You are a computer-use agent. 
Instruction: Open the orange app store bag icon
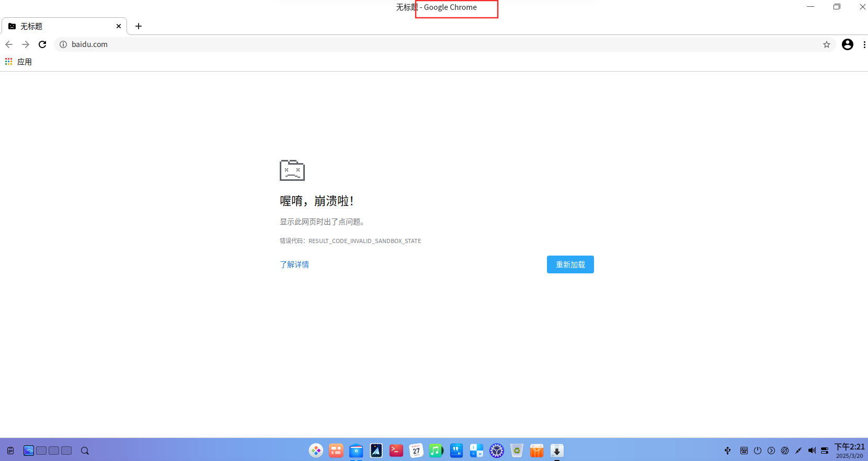point(536,451)
